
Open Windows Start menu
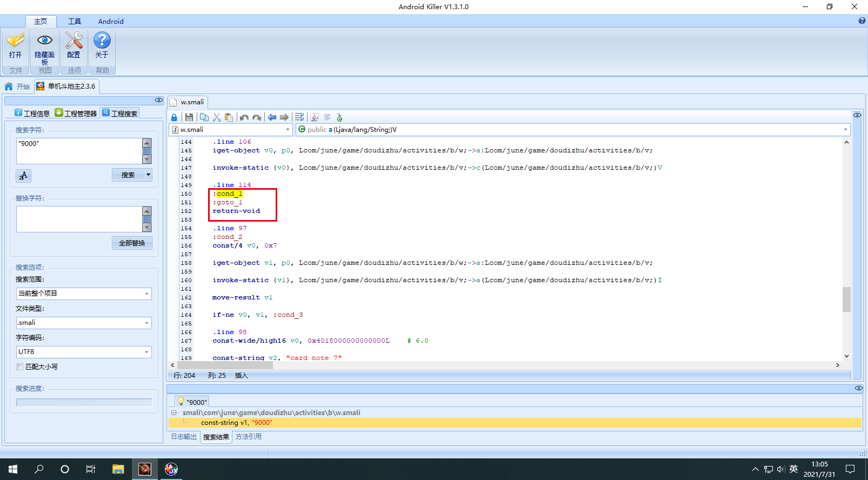tap(13, 469)
